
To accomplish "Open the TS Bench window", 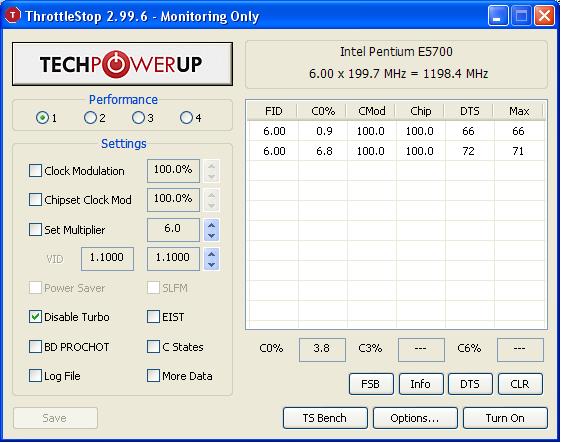I will click(x=325, y=418).
